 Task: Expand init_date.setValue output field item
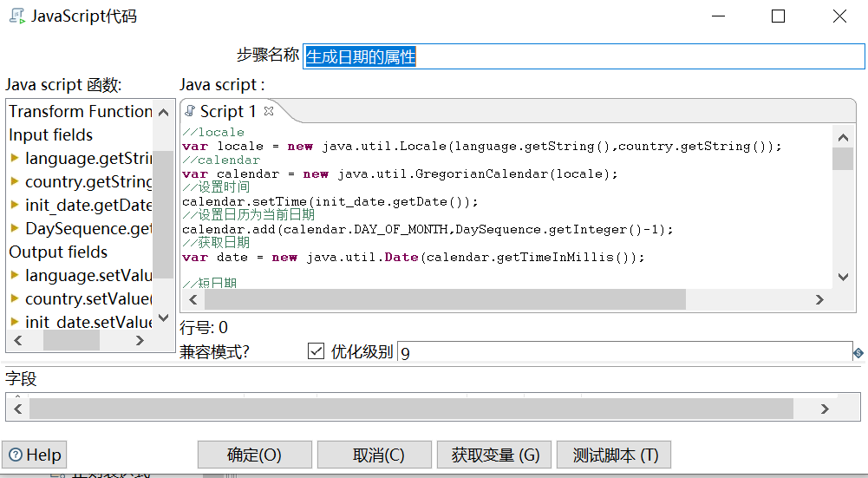point(15,322)
